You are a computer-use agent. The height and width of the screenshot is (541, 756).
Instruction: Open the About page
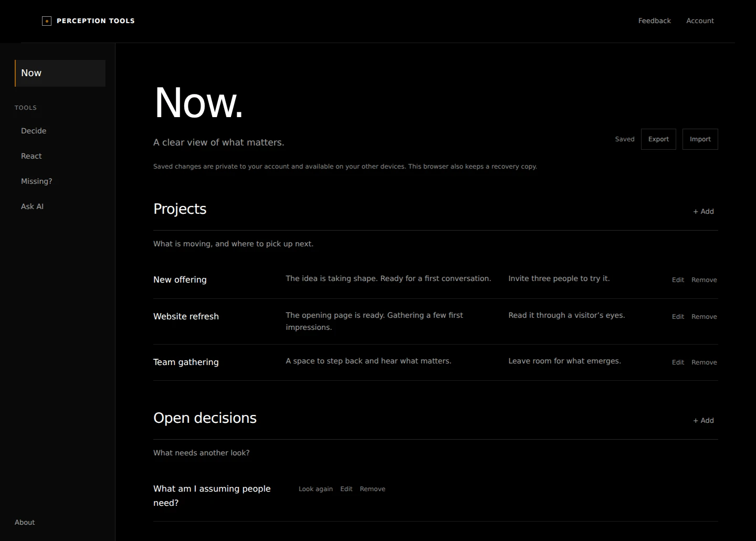coord(25,522)
